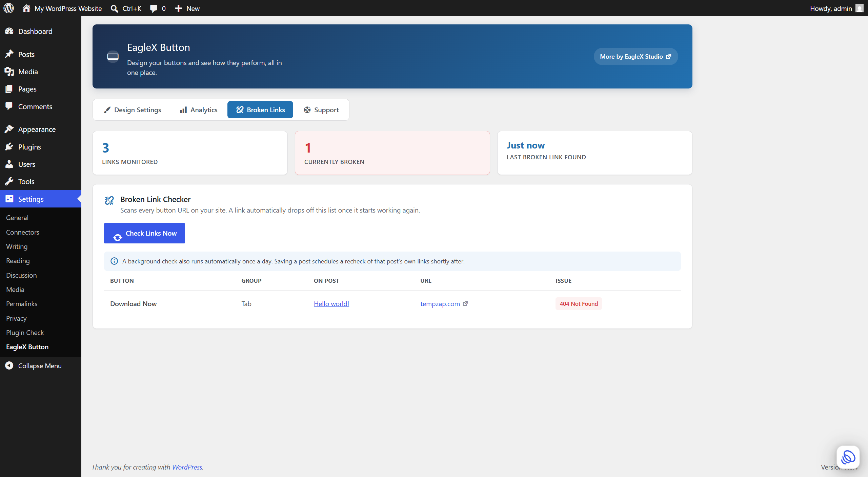Click the Analytics bar chart icon

pos(183,110)
